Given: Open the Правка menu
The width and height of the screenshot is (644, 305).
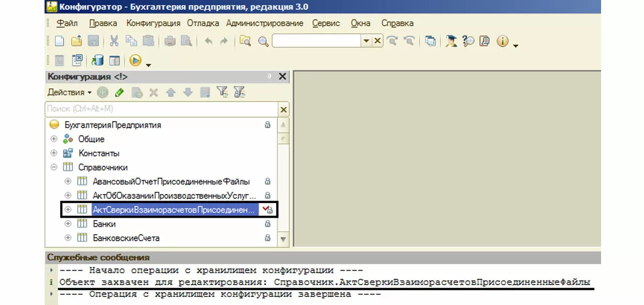Looking at the screenshot, I should tap(103, 23).
